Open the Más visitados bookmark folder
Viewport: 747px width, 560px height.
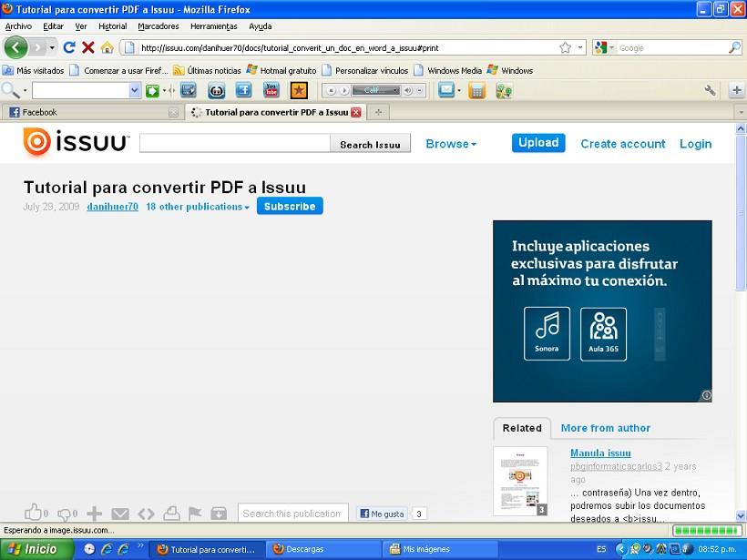(x=34, y=70)
